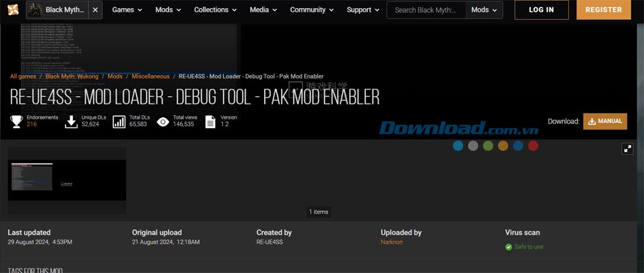Type in the Search Black Myth field
The height and width of the screenshot is (273, 644).
(x=427, y=10)
